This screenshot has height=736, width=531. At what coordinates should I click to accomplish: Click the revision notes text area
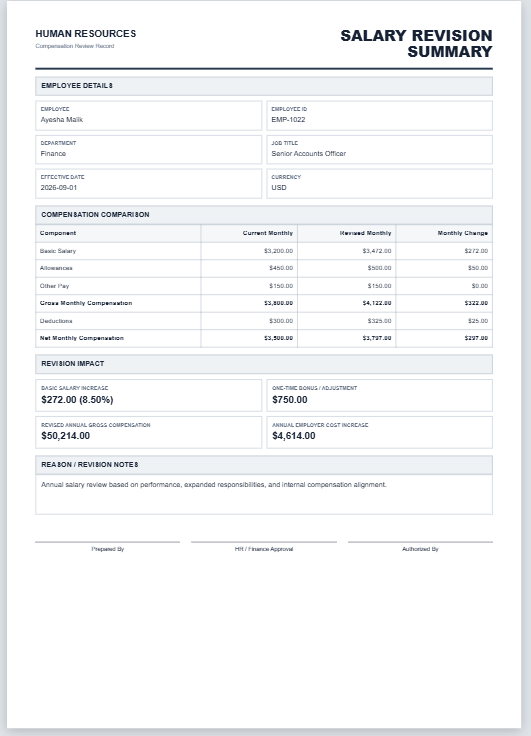click(264, 494)
